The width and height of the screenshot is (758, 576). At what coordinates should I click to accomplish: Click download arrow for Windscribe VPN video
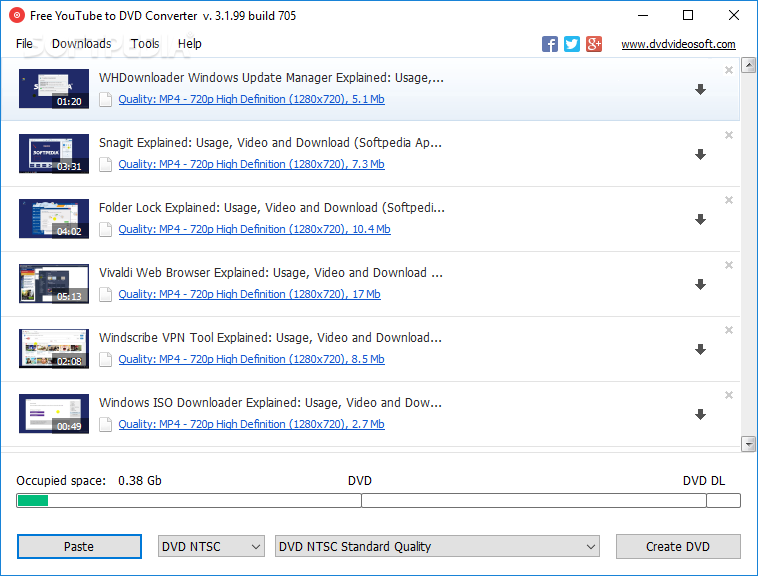[700, 349]
